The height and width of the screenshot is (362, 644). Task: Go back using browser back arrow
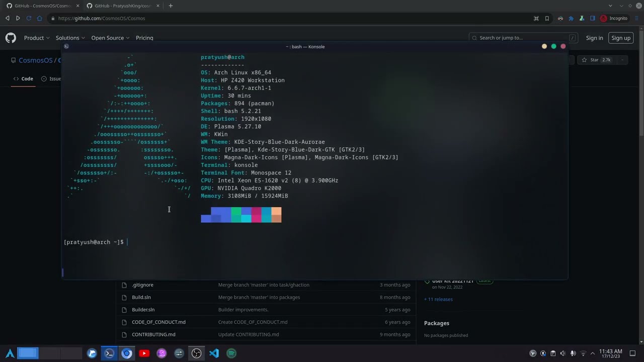8,18
